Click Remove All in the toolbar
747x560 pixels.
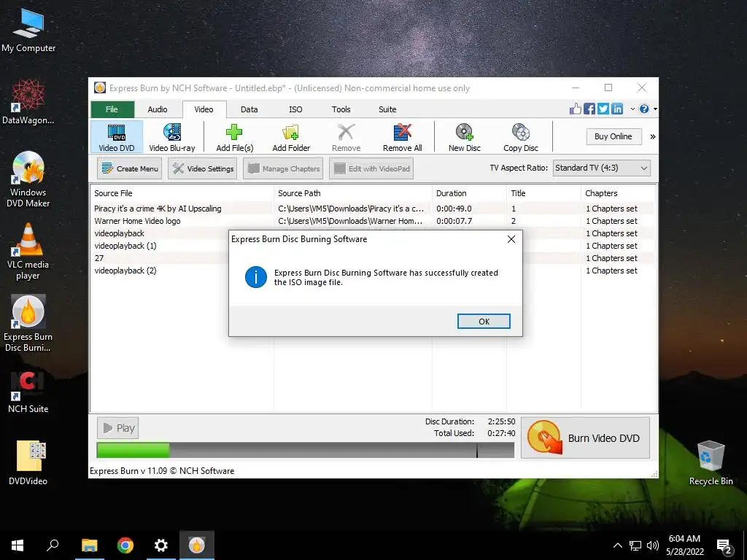point(402,136)
